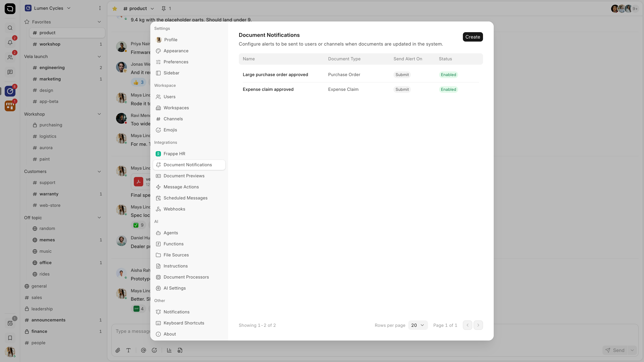Open direct messages people icon in left rail
The image size is (644, 362).
pos(10,57)
